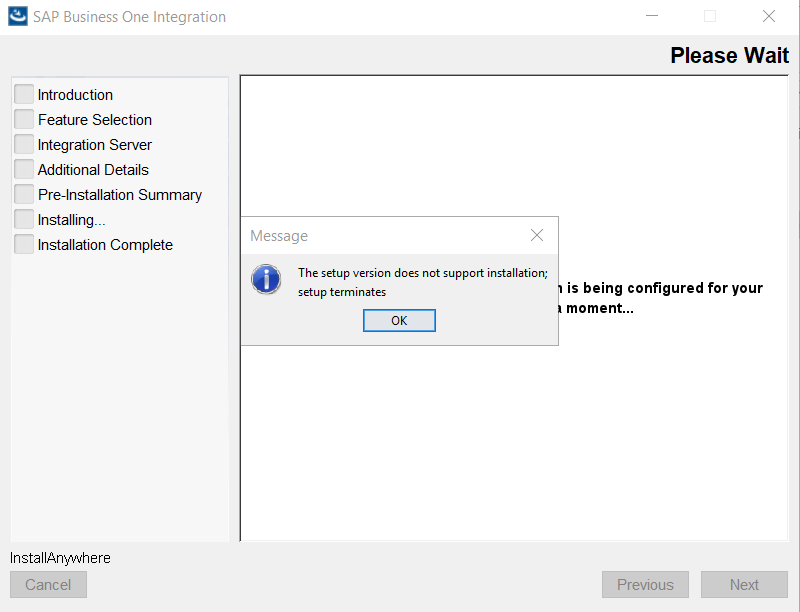Viewport: 800px width, 612px height.
Task: Click the Please Wait heading
Action: tap(730, 55)
